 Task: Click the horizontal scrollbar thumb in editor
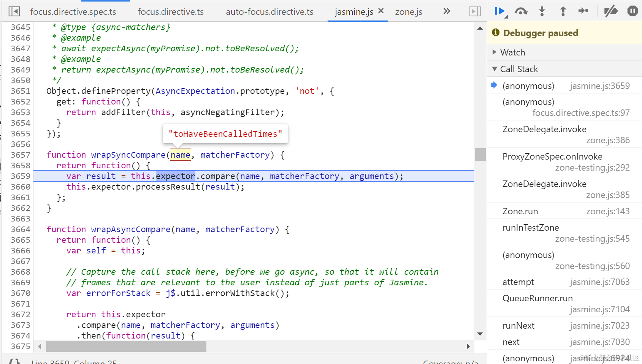[126, 346]
